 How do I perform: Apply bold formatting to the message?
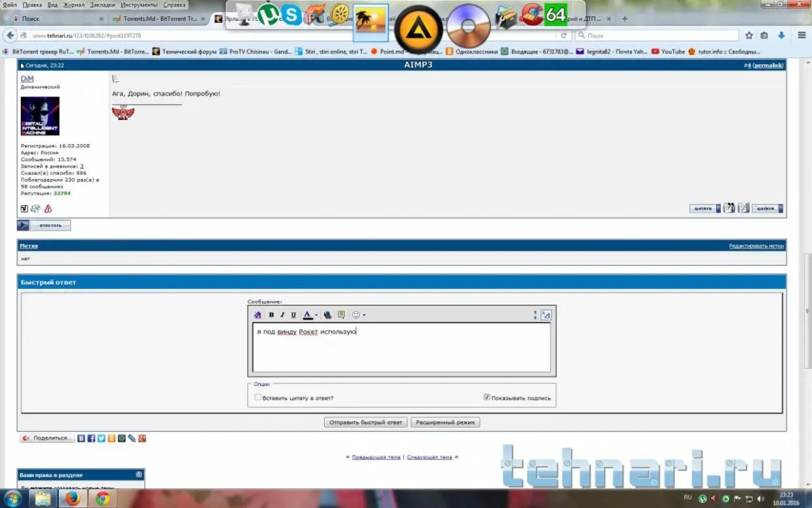coord(271,315)
